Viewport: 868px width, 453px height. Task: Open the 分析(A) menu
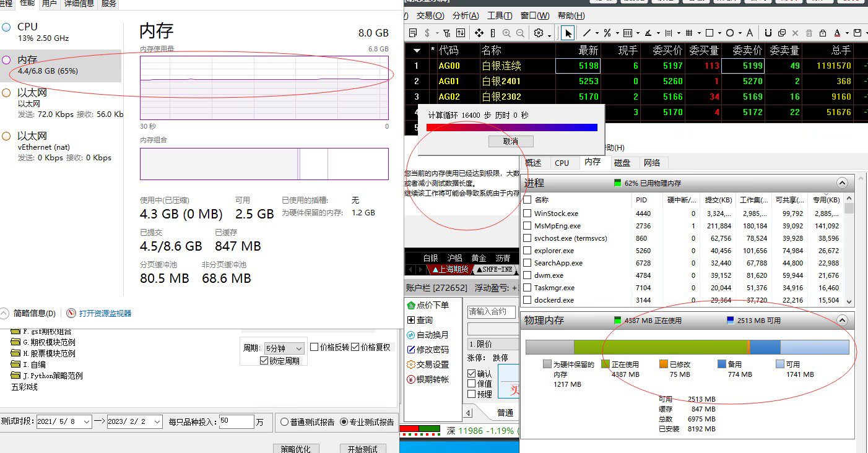(466, 15)
